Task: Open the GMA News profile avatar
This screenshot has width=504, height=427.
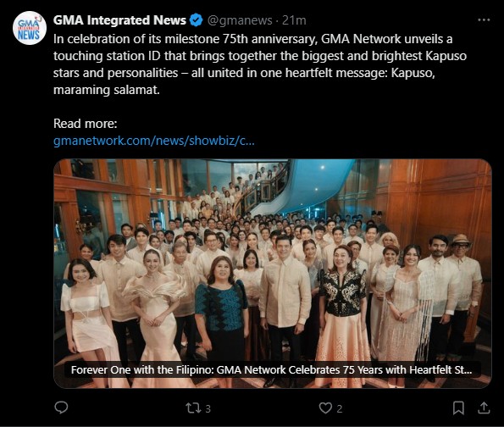Action: click(30, 28)
